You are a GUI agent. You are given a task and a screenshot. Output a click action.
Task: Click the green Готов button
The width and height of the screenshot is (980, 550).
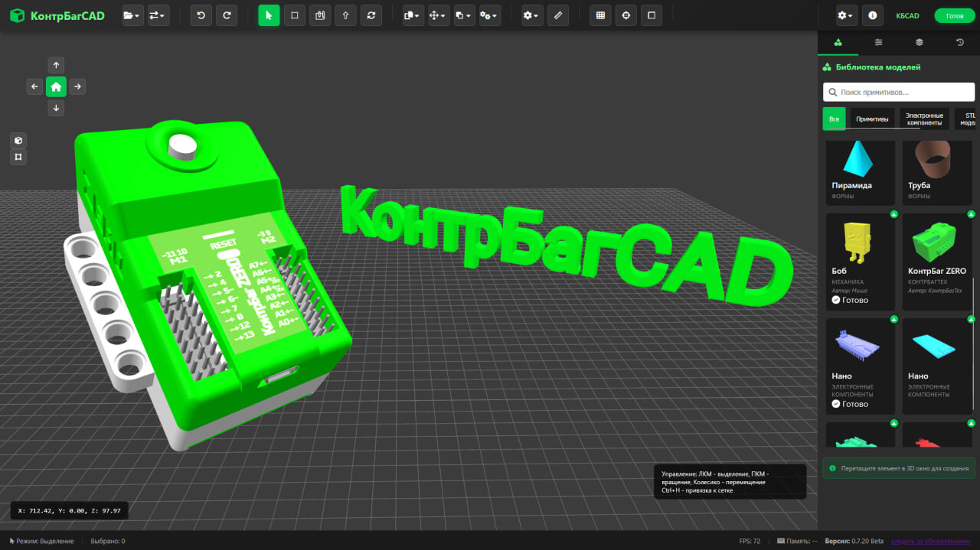click(x=955, y=16)
